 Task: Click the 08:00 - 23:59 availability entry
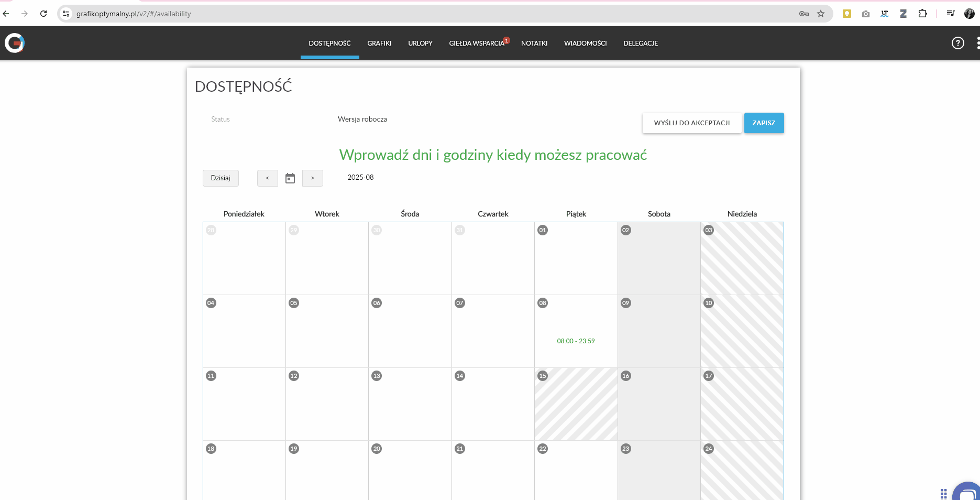(576, 341)
